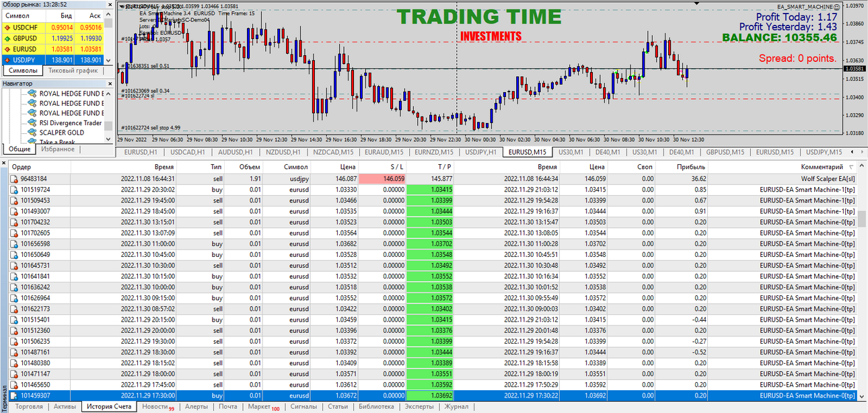This screenshot has height=413, width=868.
Task: Open the Тиковый график tab
Action: (73, 70)
